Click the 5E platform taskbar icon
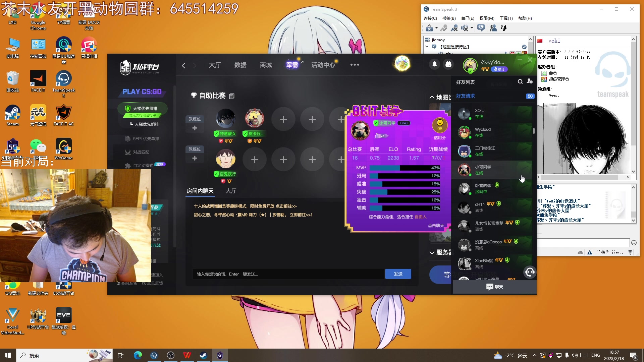This screenshot has width=644, height=362. [220, 355]
